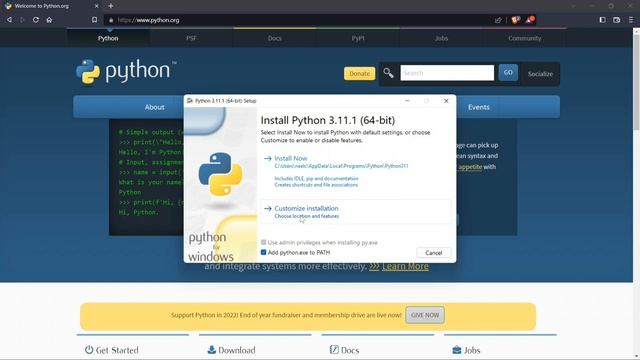Screen dimensions: 640x360
Task: Open the browser home page icon
Action: point(49,20)
